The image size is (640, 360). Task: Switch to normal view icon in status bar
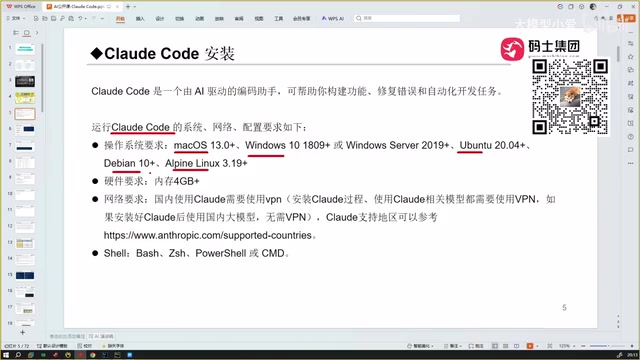click(495, 346)
